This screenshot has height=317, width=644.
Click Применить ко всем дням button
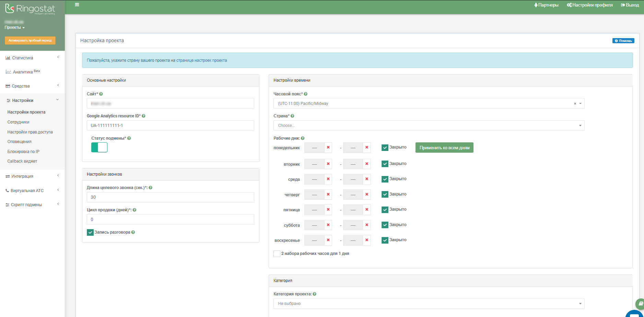tap(444, 148)
